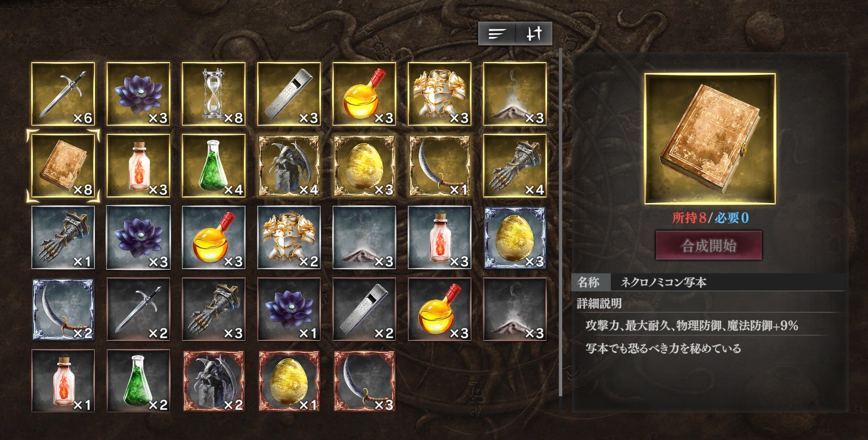
Task: Open the sort order button
Action: 497,34
